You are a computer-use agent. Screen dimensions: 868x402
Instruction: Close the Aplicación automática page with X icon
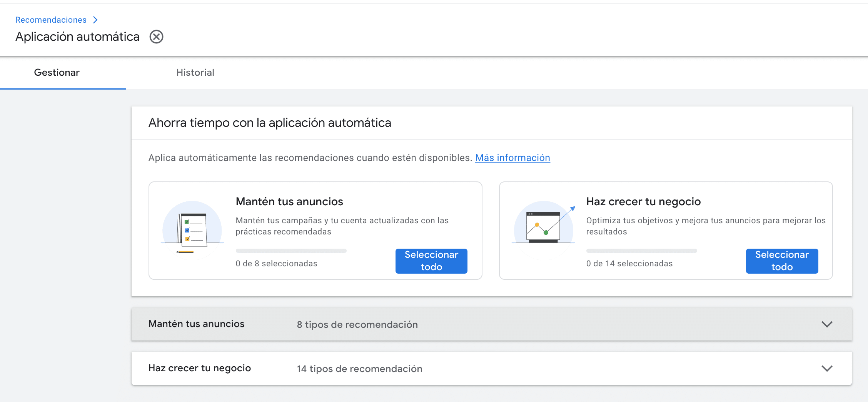coord(156,37)
